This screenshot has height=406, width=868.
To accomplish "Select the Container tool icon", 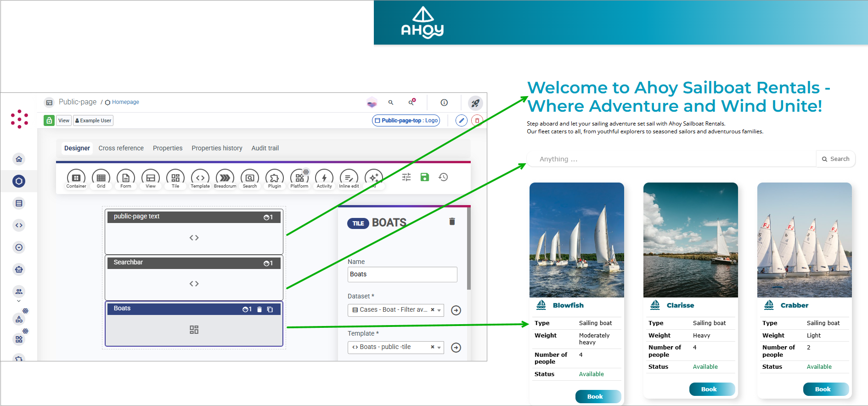I will 76,178.
